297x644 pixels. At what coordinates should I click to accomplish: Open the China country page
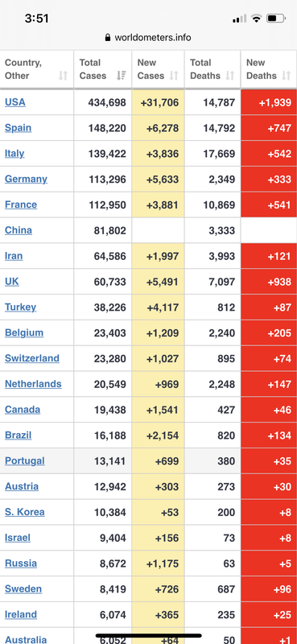tap(19, 230)
